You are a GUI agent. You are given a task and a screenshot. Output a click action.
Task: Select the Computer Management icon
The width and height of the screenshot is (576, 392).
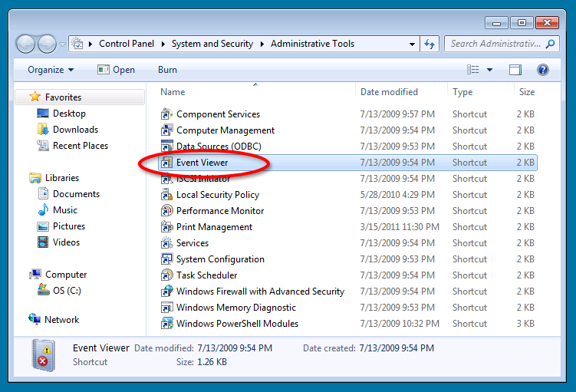[x=166, y=130]
